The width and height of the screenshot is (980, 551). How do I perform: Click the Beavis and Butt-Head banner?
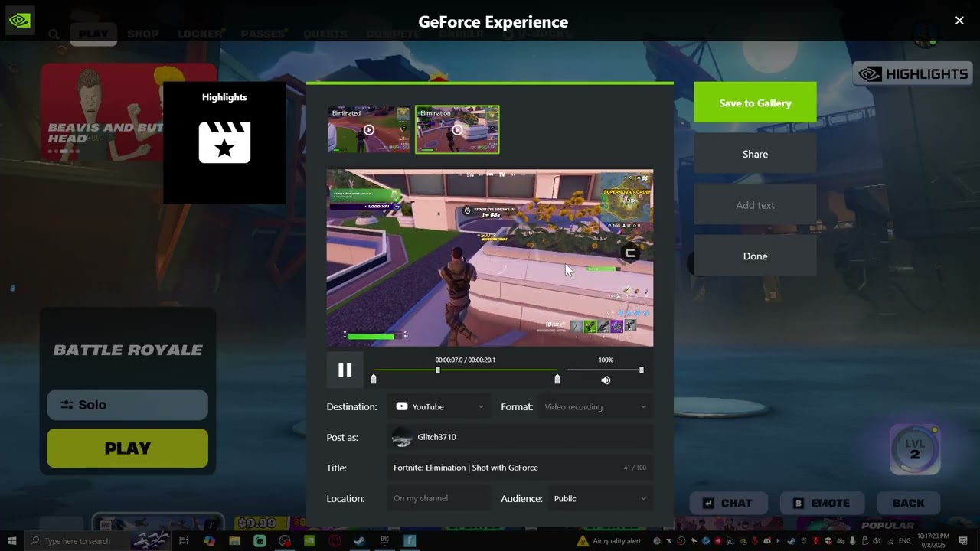point(129,112)
